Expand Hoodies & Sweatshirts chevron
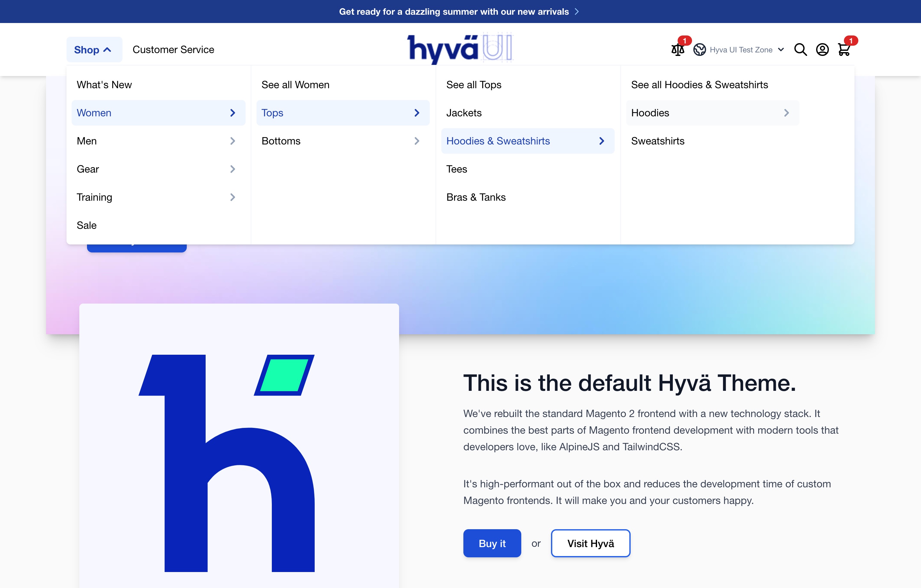 [602, 141]
